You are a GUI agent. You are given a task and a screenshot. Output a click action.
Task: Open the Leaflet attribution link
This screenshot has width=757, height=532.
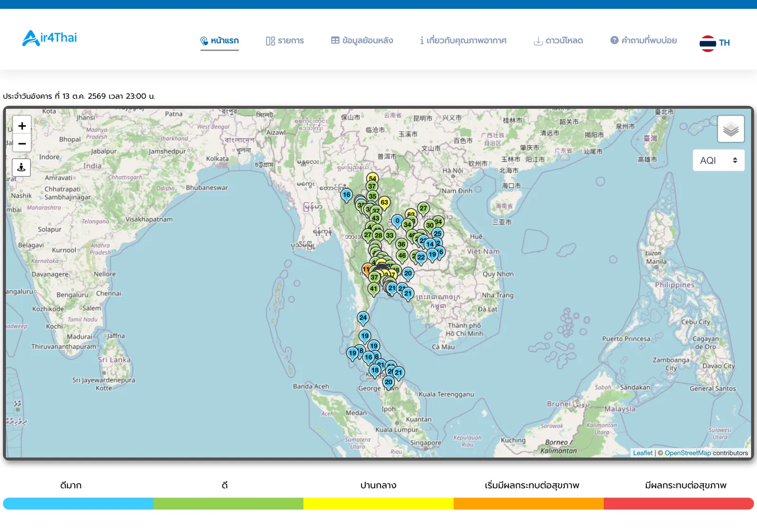643,453
